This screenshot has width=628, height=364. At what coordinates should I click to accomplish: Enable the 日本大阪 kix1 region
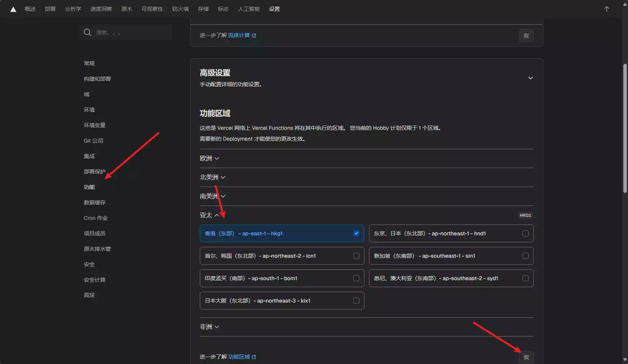(x=356, y=300)
